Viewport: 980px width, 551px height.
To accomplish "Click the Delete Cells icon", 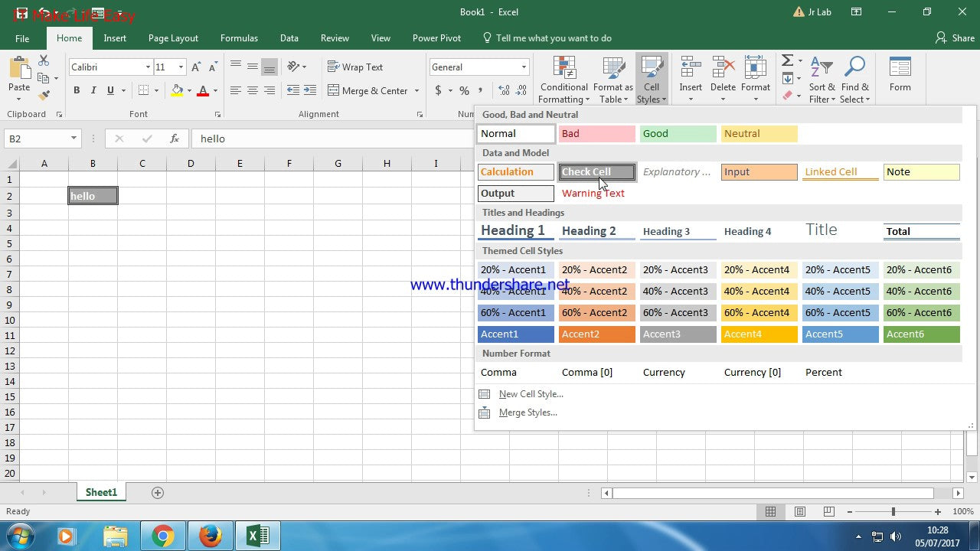I will pos(723,73).
